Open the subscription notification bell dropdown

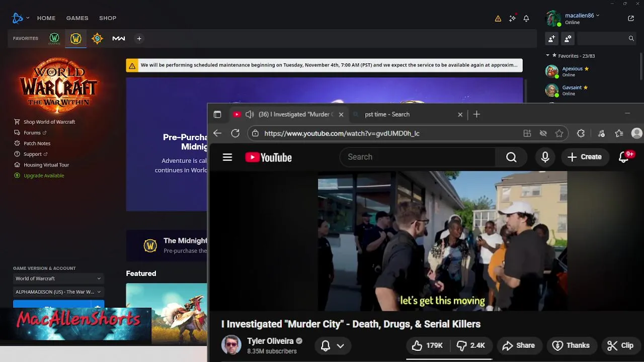tap(333, 346)
